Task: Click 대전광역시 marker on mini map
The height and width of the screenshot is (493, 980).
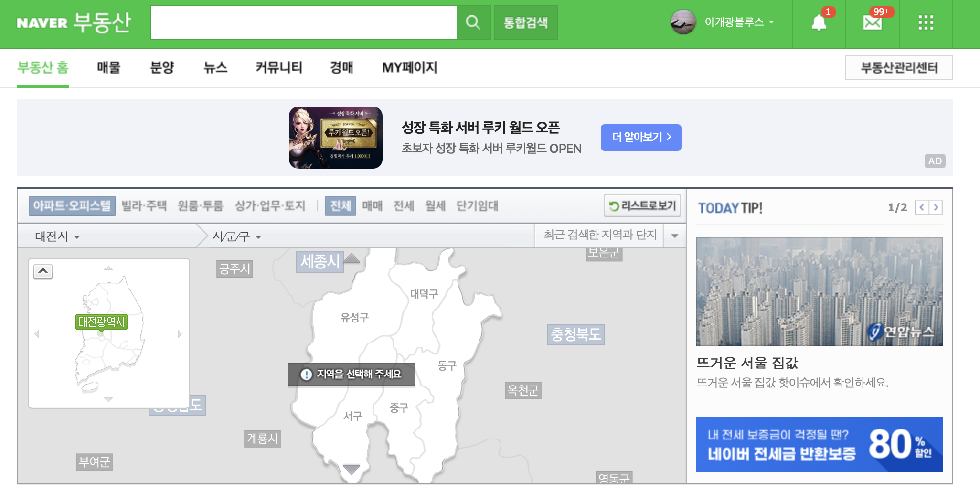Action: pos(102,322)
